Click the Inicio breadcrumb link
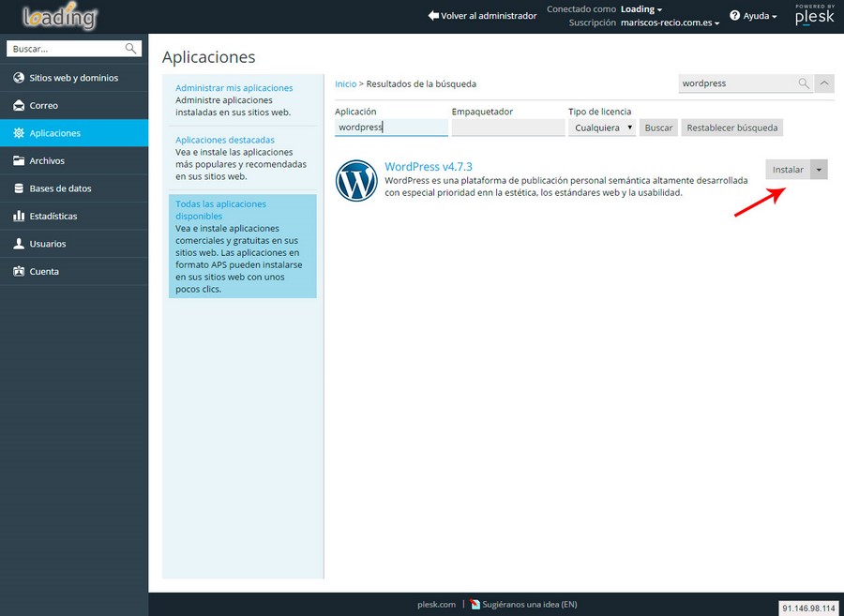Screen dimensions: 844x616 pos(345,84)
